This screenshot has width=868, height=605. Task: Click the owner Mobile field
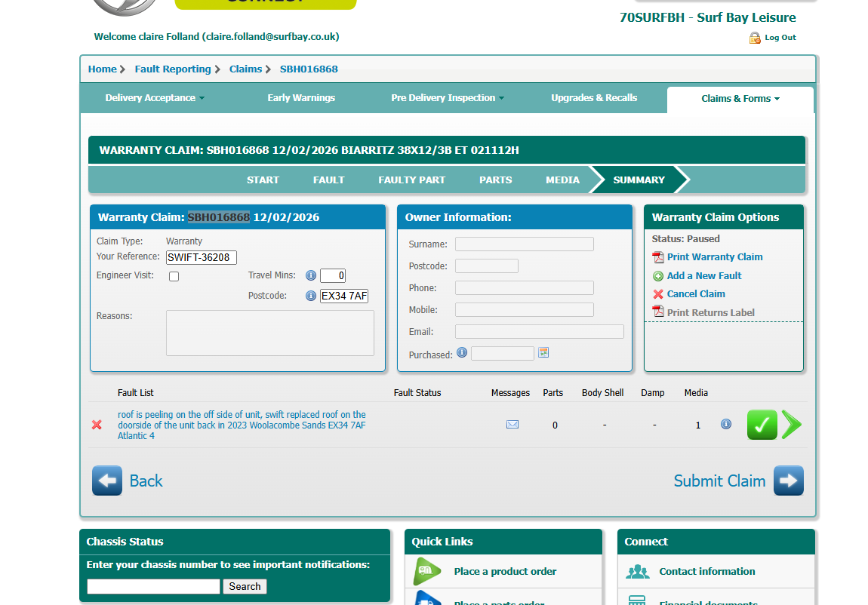525,310
